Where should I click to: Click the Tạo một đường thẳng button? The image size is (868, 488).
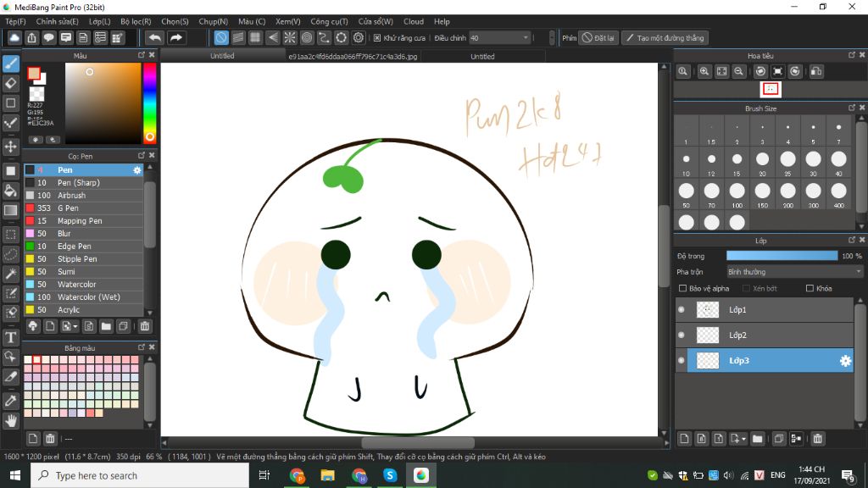click(665, 37)
